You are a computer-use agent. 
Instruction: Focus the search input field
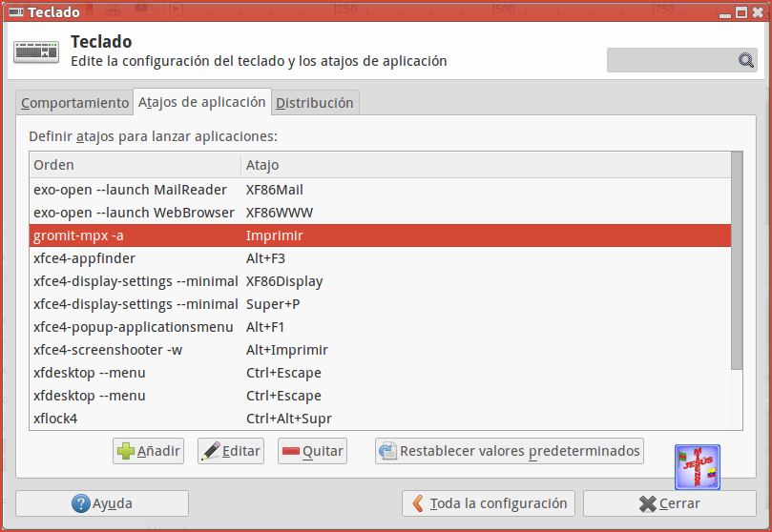coord(673,60)
